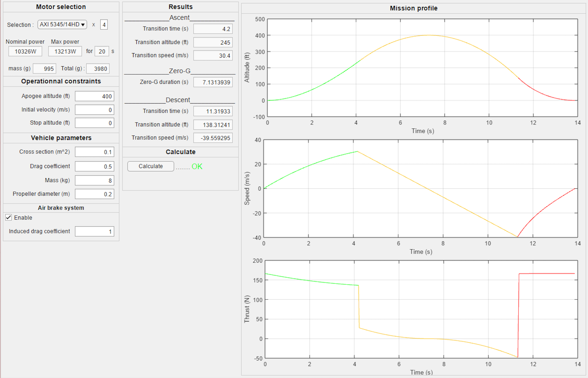The image size is (588, 378).
Task: Click the Ascent Transition time result field
Action: (x=213, y=29)
